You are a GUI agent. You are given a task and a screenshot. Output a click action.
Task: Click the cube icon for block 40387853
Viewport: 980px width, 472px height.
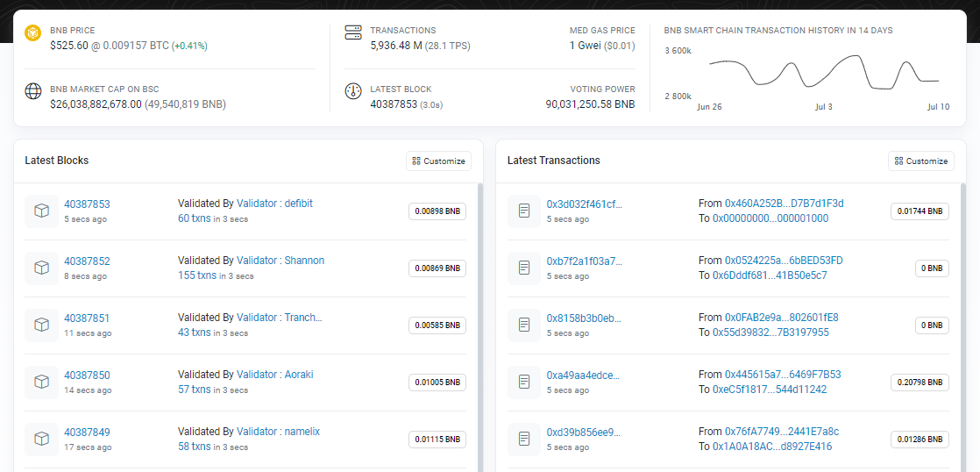(41, 211)
